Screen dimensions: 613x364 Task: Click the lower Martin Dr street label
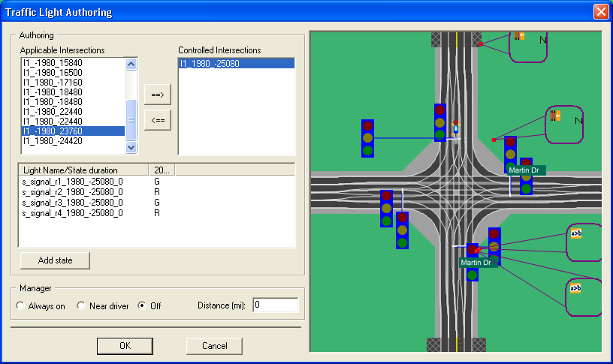(x=476, y=263)
